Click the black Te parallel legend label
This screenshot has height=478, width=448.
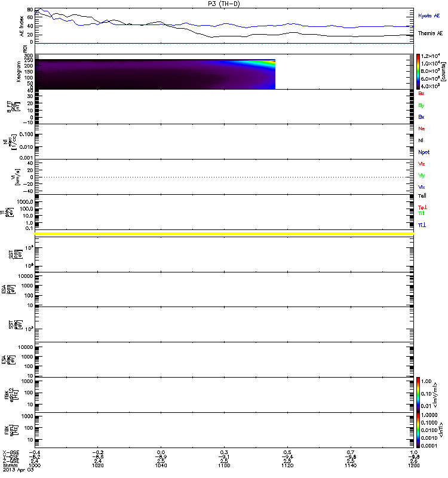pos(422,196)
